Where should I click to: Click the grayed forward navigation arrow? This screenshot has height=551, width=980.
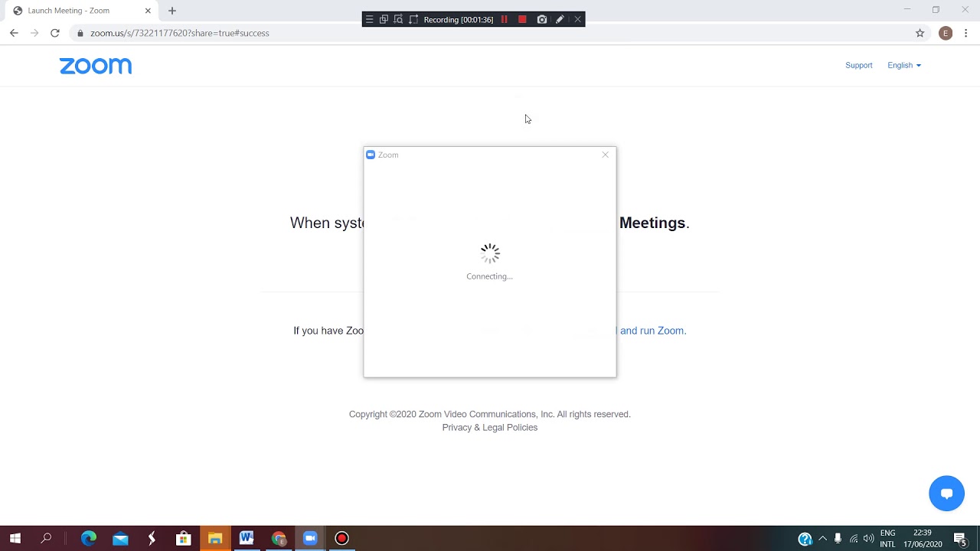(x=34, y=33)
